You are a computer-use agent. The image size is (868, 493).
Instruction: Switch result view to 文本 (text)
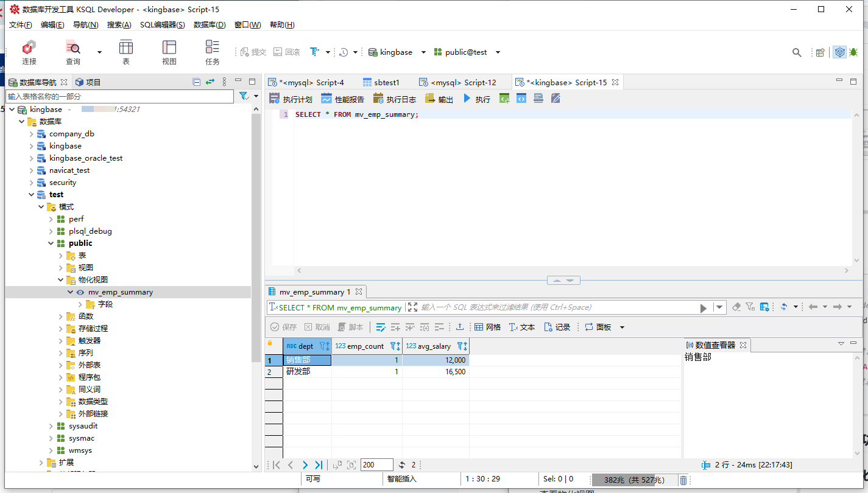point(521,327)
